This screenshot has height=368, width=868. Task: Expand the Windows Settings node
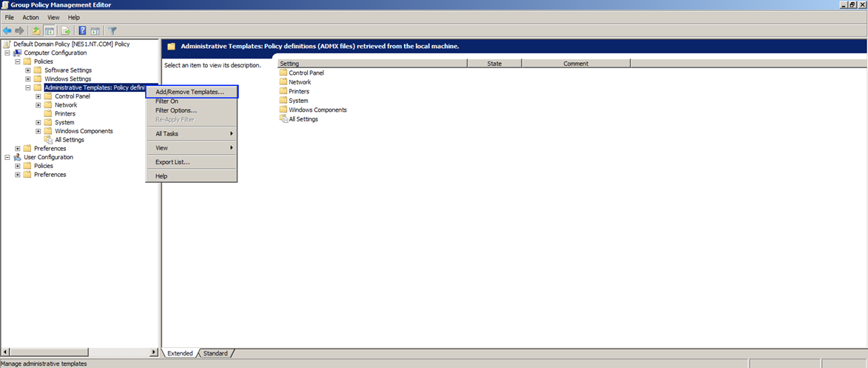tap(28, 78)
